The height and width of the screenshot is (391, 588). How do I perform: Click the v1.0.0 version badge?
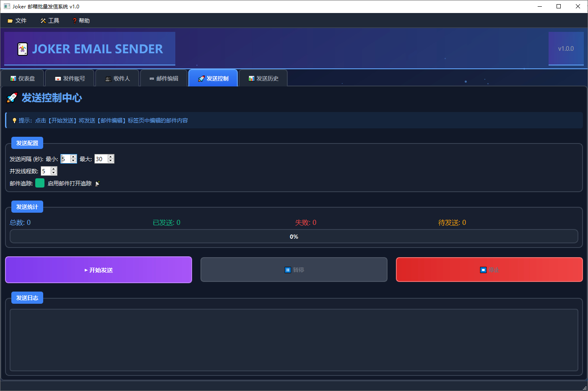(566, 49)
